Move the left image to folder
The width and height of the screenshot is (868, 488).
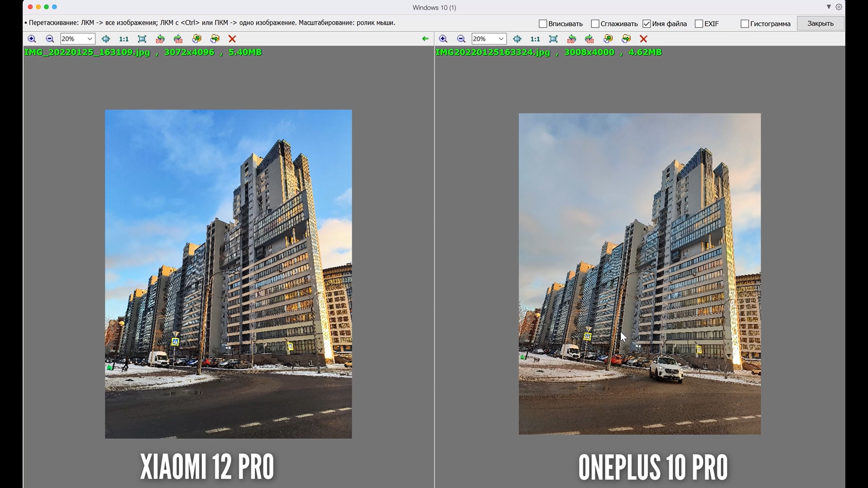(215, 39)
